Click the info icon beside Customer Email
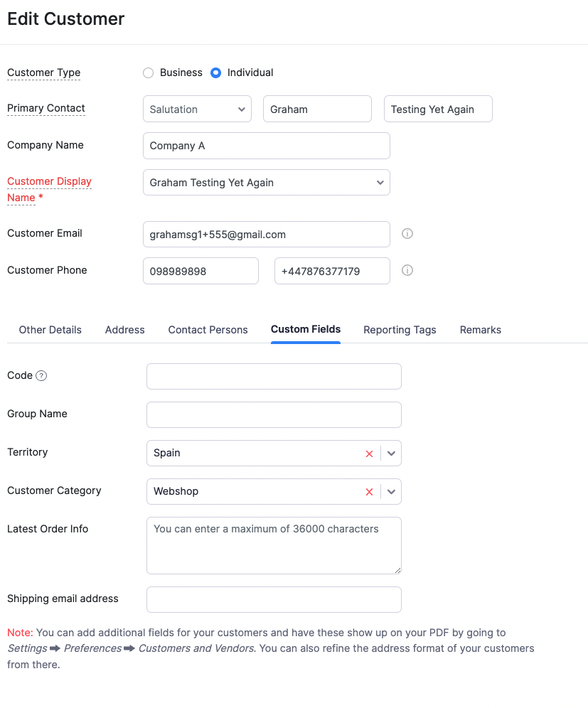The image size is (588, 708). (407, 233)
